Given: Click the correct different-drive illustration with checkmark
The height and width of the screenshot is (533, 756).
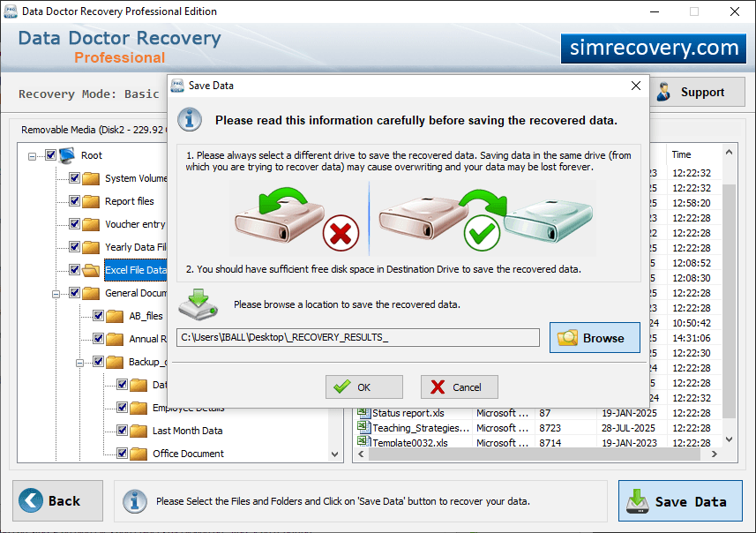Looking at the screenshot, I should point(485,219).
